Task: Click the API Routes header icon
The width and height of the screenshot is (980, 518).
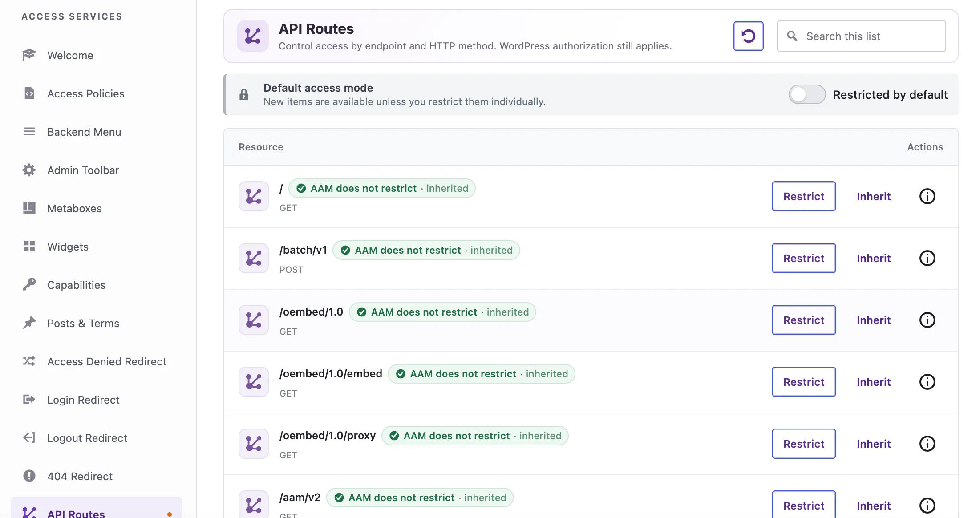Action: pyautogui.click(x=253, y=36)
